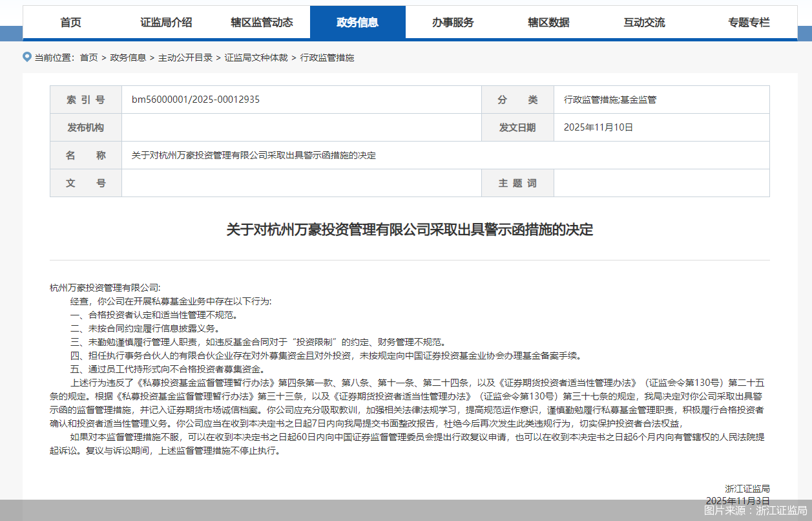Open the 行政监管措施 breadcrumb link
This screenshot has height=521, width=812.
[329, 58]
